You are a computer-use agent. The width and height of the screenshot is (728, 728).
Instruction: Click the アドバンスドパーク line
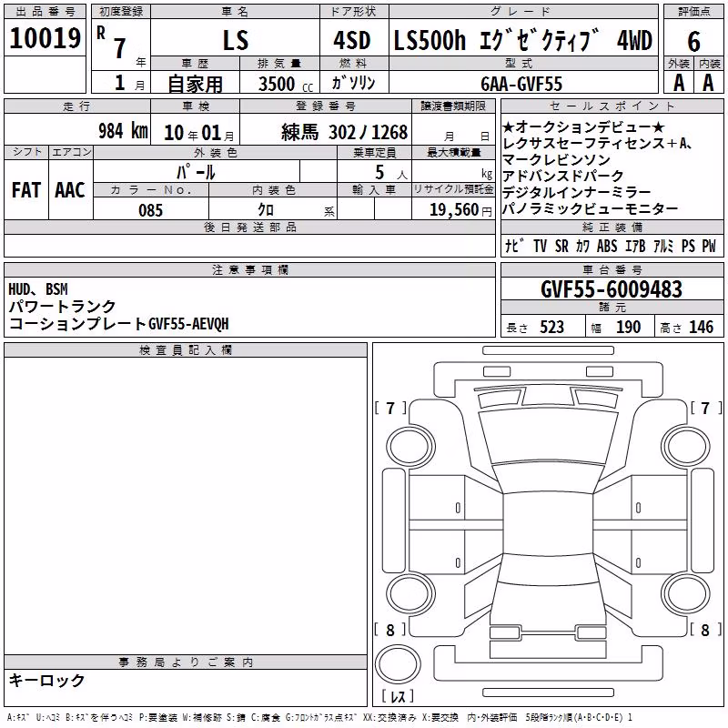(x=562, y=176)
